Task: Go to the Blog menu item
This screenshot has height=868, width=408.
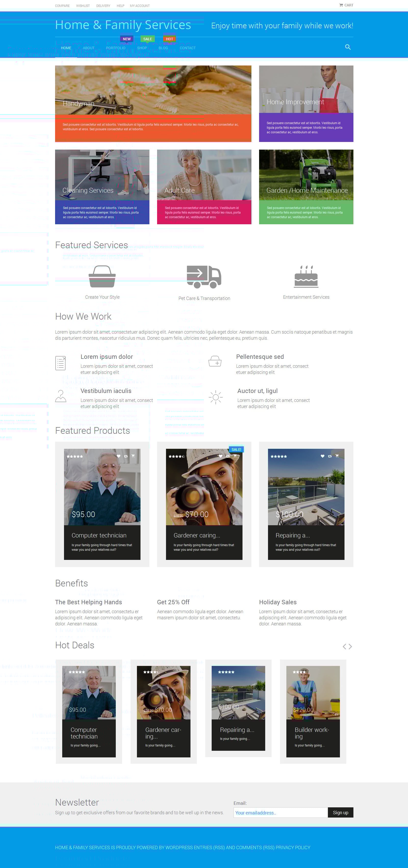Action: coord(163,48)
